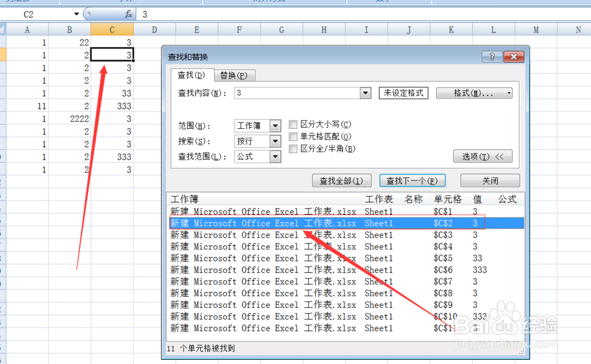Sort results by 工作簿 column header
591x364 pixels.
(x=264, y=199)
